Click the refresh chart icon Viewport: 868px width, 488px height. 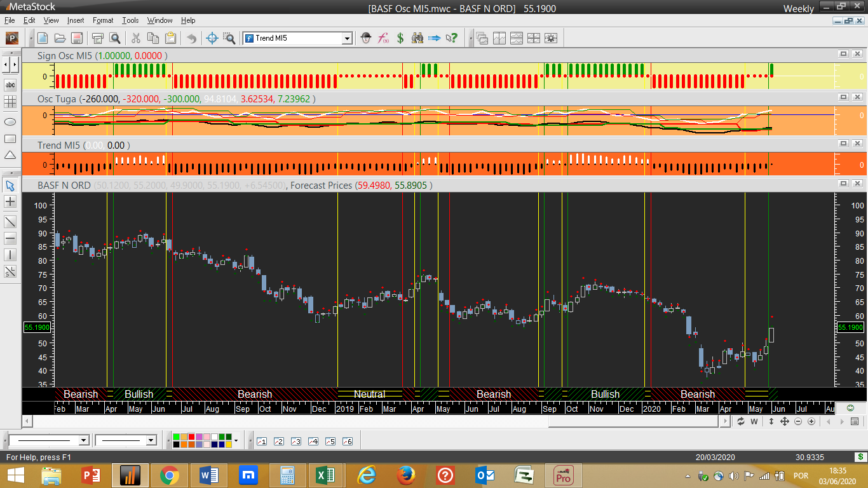pos(740,421)
